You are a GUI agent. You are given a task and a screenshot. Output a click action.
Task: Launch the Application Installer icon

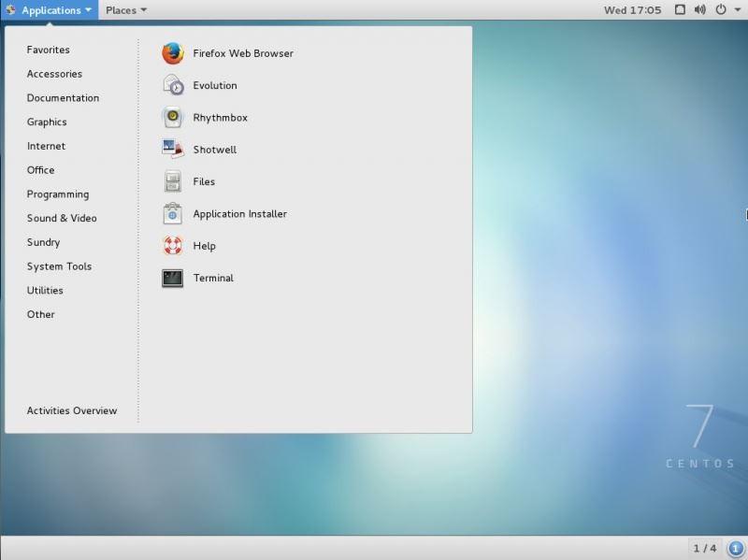173,214
